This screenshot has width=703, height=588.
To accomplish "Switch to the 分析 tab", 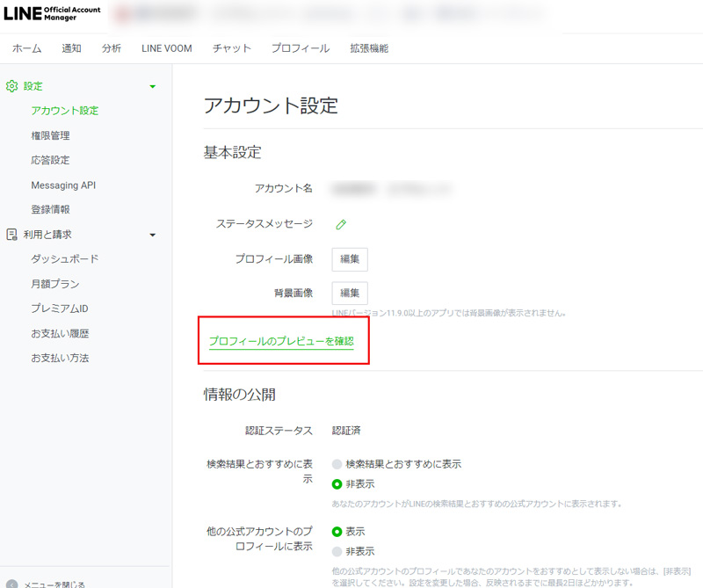I will point(112,48).
